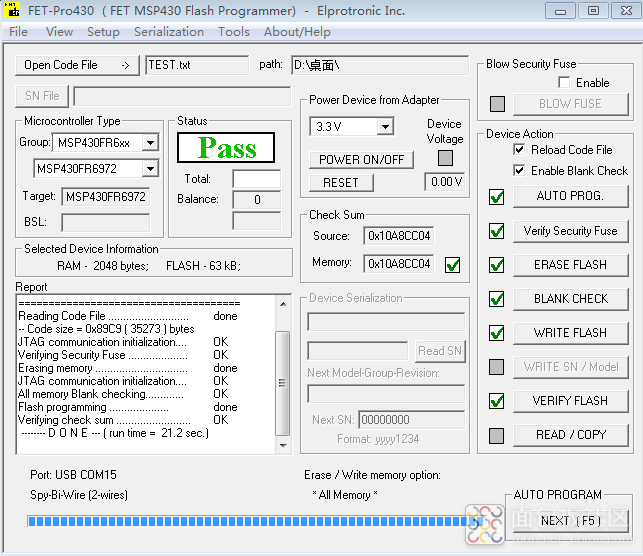The height and width of the screenshot is (556, 643).
Task: Tick the Enable checkbox for Blow Security Fuse
Action: 564,83
